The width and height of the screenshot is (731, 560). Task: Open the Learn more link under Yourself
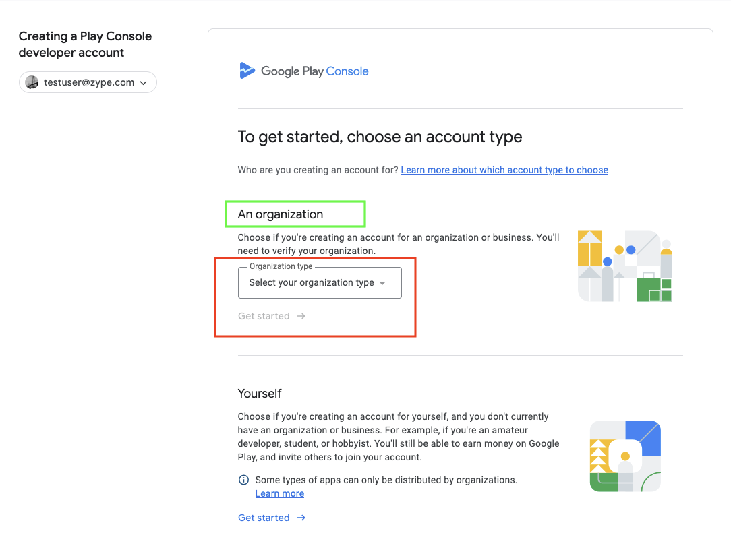[x=280, y=493]
